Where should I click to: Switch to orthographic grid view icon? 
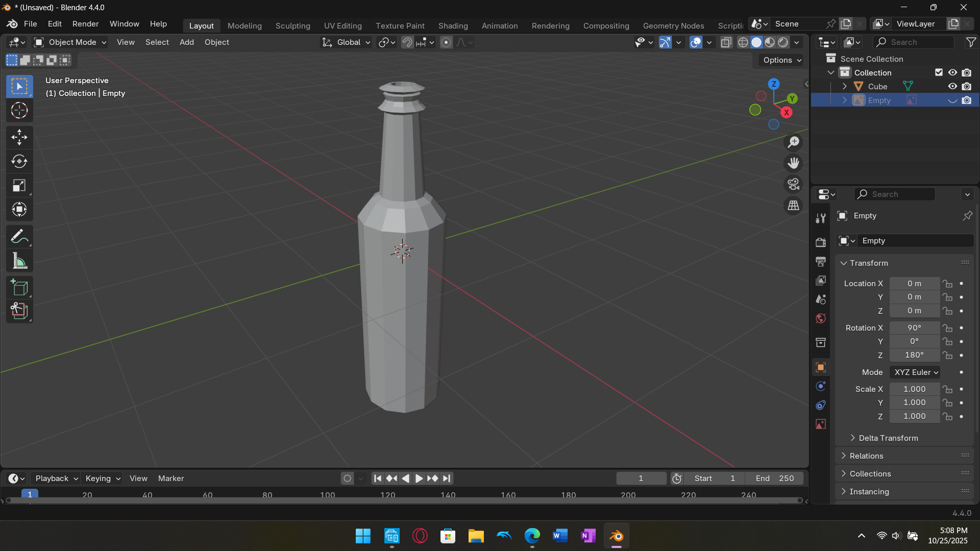pos(793,206)
